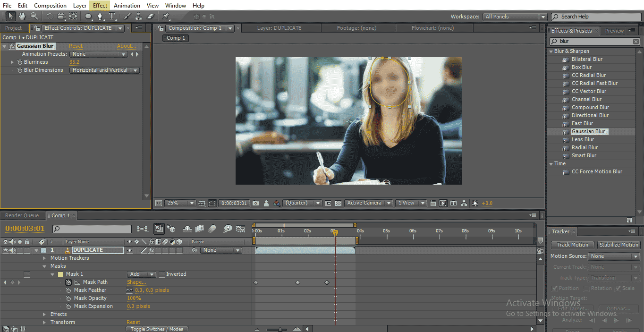Screen dimensions: 644x332
Task: Take a snapshot of the composition
Action: tap(255, 203)
